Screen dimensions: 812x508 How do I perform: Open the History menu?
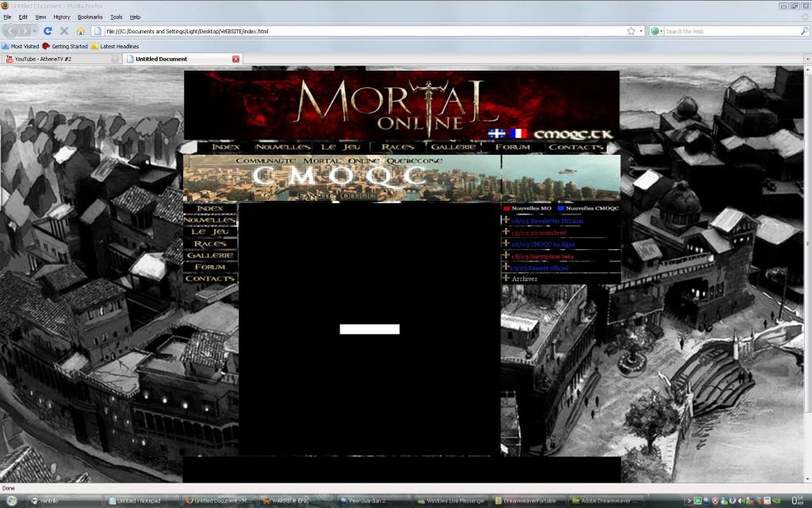click(x=62, y=17)
